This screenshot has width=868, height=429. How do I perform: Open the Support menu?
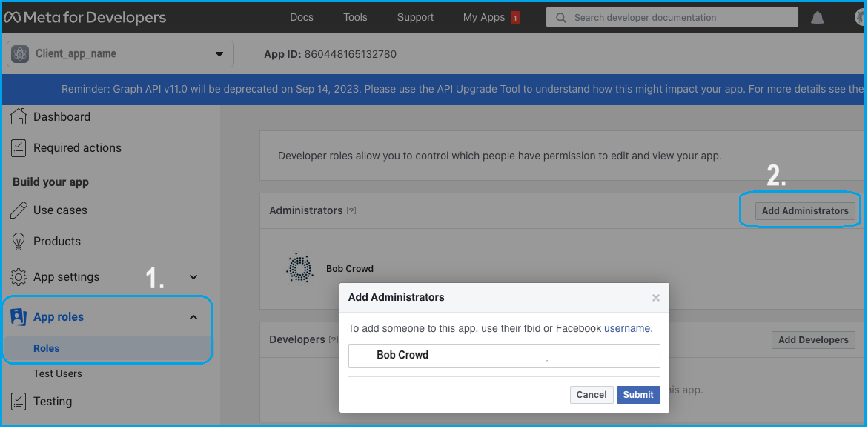click(x=415, y=17)
